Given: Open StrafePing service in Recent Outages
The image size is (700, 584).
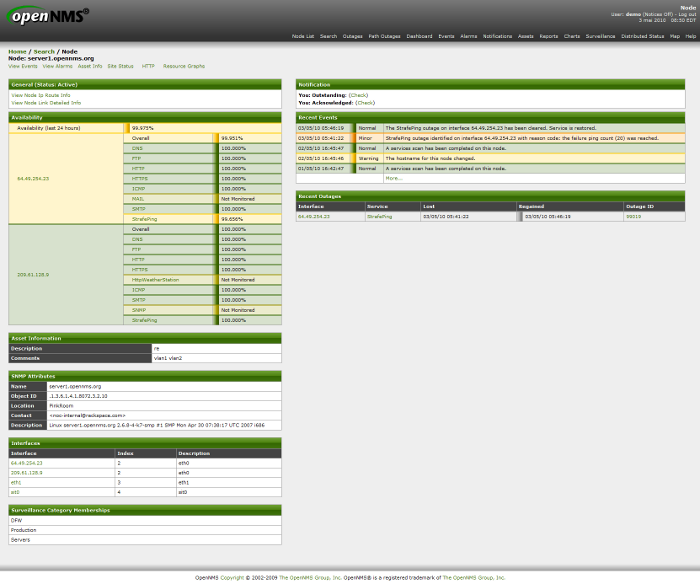Looking at the screenshot, I should (379, 216).
